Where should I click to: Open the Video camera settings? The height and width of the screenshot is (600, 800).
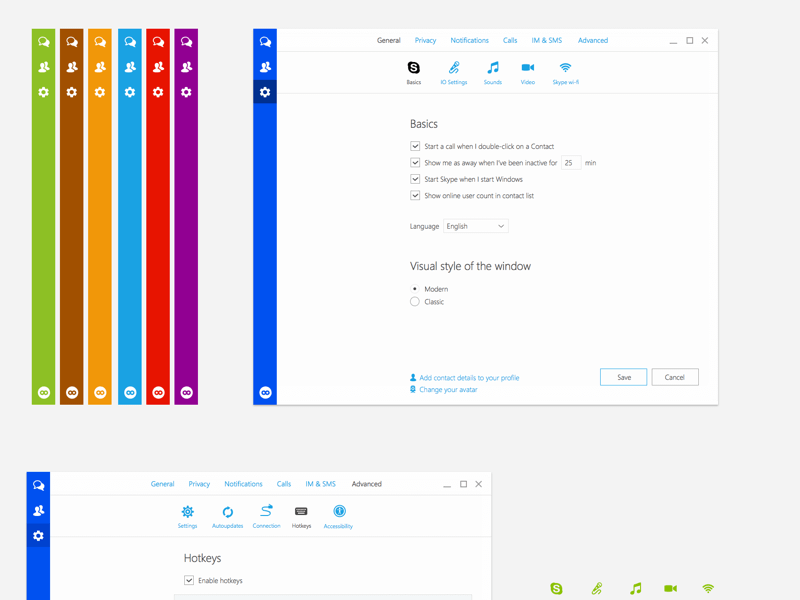point(527,68)
